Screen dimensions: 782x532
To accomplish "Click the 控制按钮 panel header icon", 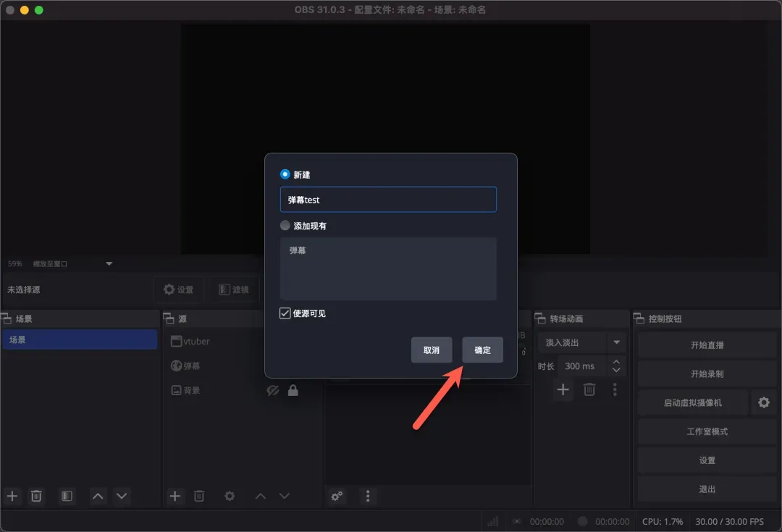I will click(639, 318).
